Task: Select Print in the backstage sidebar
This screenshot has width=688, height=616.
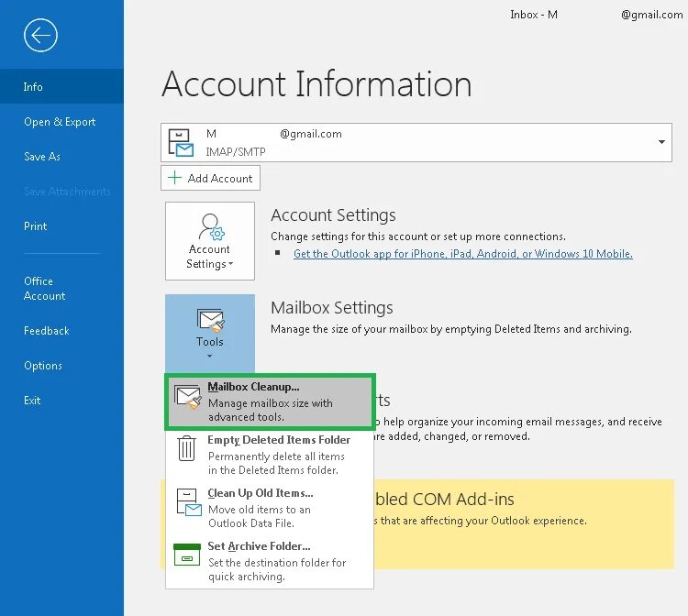Action: click(x=35, y=226)
